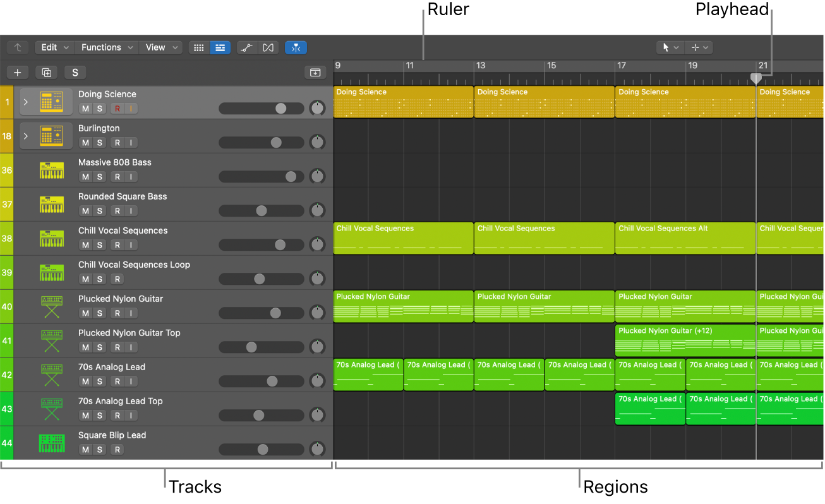The height and width of the screenshot is (504, 825).
Task: Expand the Doing Science track with its disclosure arrow
Action: coord(26,101)
